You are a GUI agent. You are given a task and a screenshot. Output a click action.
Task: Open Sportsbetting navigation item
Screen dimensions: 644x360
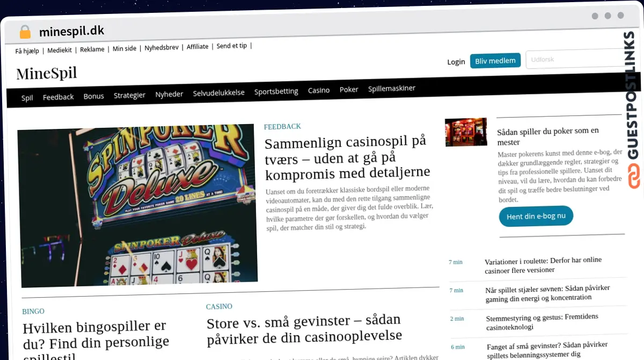pos(276,91)
